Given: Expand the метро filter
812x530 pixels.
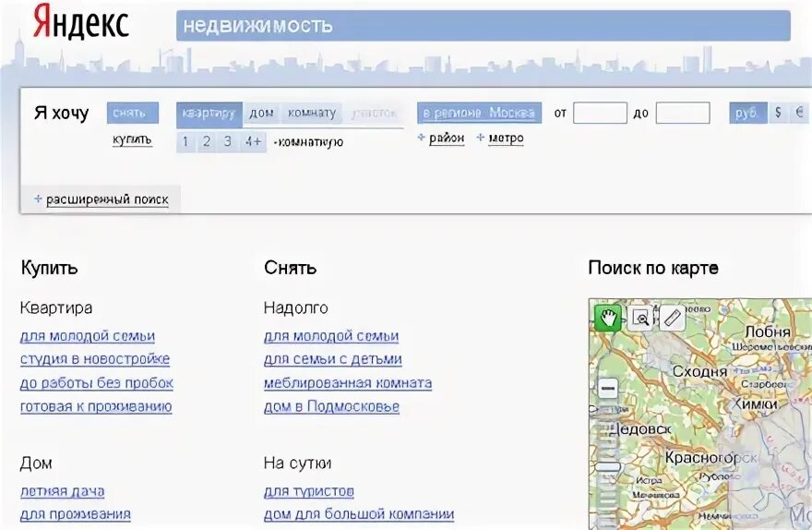Looking at the screenshot, I should [x=506, y=139].
